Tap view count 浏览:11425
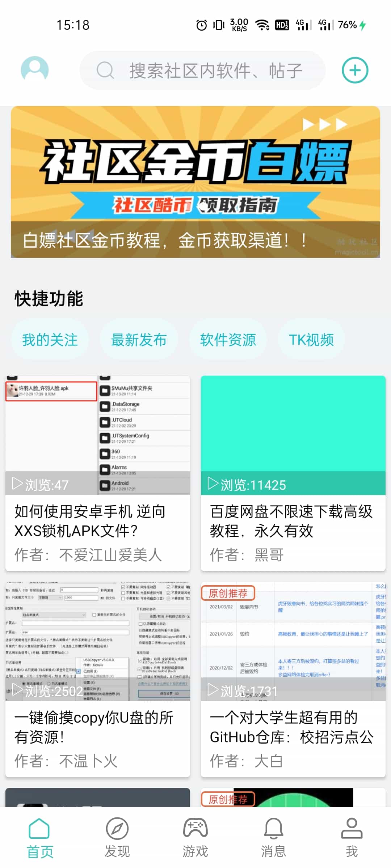 (x=247, y=485)
